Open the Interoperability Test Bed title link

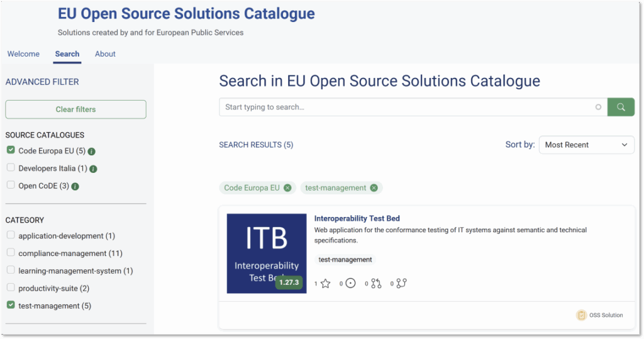pos(357,219)
